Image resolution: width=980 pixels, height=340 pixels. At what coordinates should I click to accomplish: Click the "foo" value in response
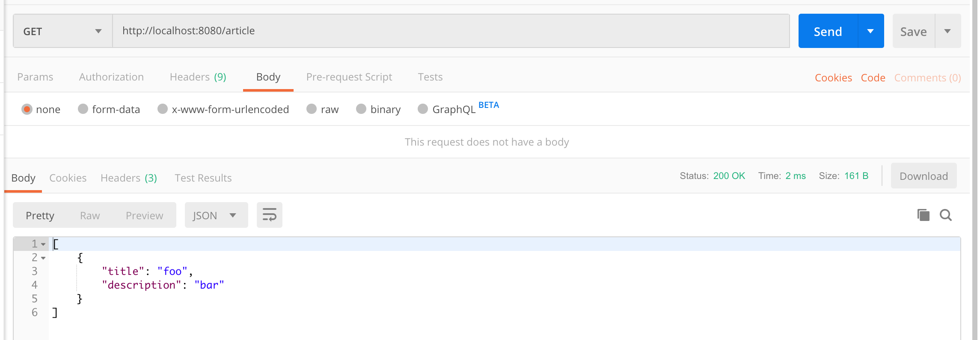(172, 271)
